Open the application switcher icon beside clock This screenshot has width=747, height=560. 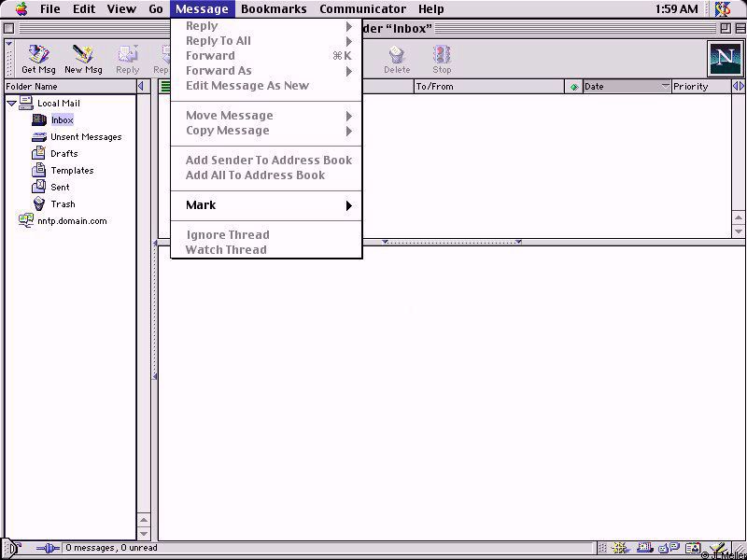tap(723, 8)
